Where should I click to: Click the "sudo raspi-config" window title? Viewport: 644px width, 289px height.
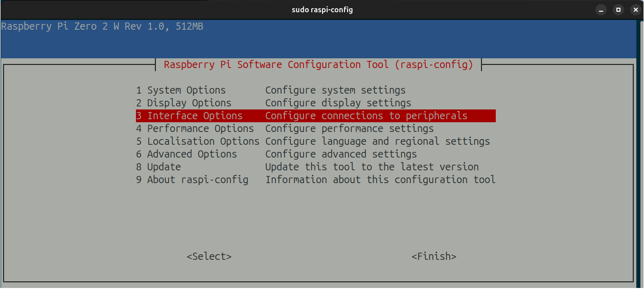322,10
